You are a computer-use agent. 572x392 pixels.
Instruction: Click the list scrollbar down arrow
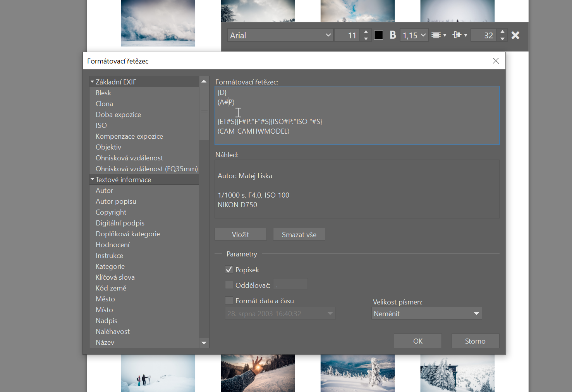pos(204,343)
